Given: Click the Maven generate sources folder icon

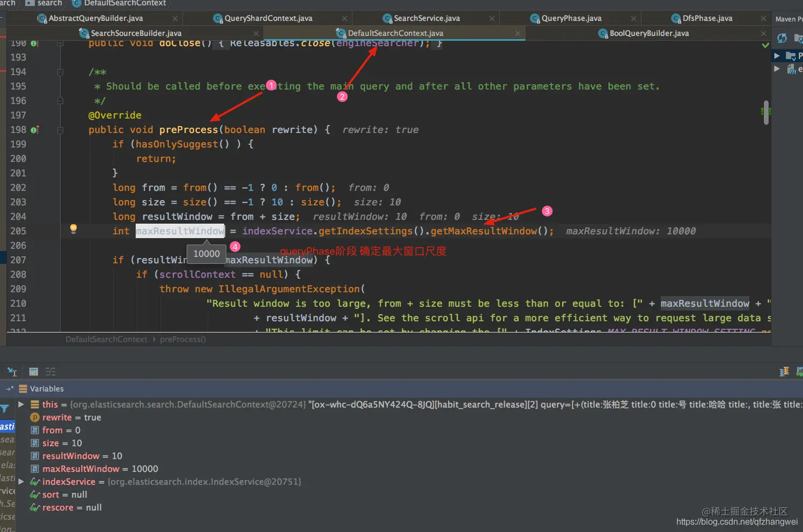Looking at the screenshot, I should point(799,38).
